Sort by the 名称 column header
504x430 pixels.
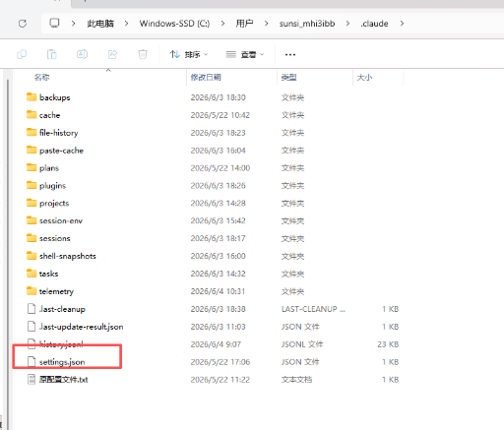(42, 78)
